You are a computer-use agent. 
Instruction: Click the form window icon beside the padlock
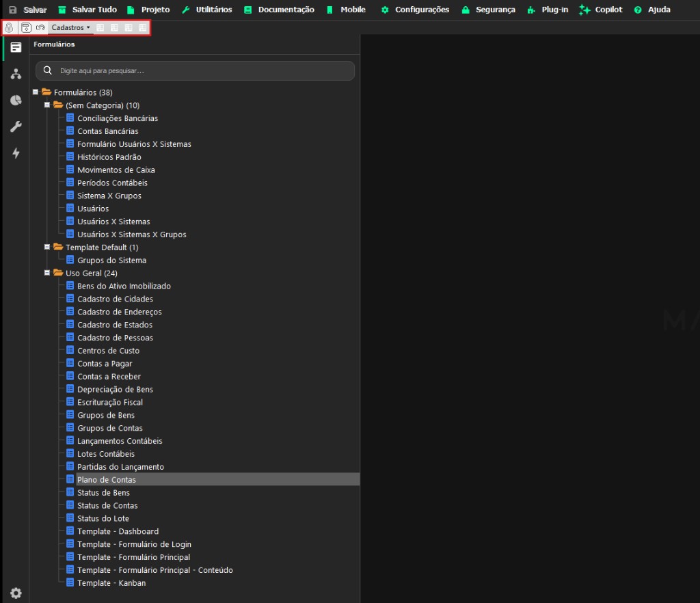[27, 27]
